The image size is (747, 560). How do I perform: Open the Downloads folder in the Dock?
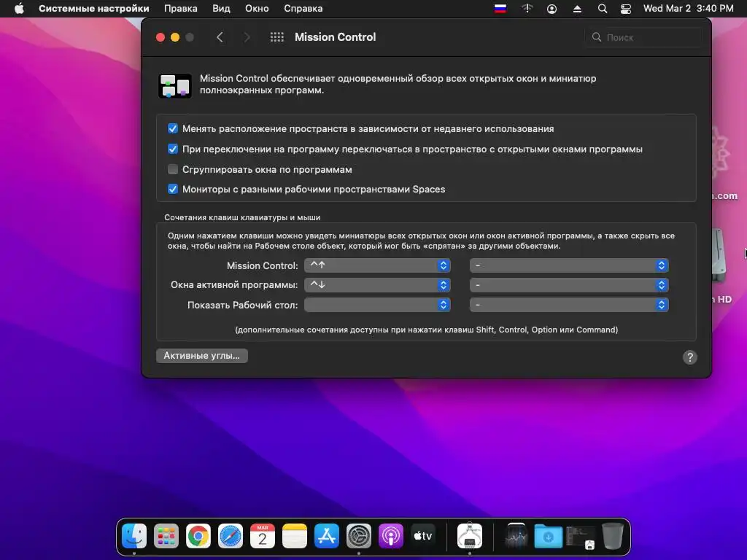click(549, 536)
